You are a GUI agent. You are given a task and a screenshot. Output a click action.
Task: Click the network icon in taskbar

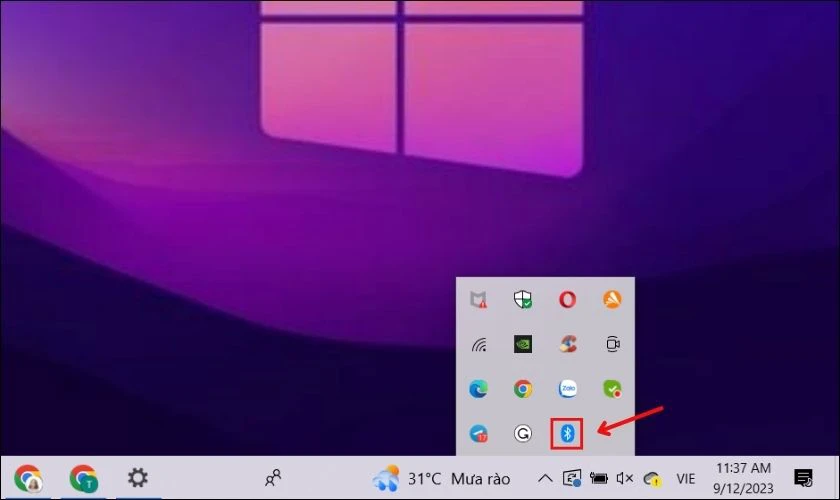coord(572,478)
